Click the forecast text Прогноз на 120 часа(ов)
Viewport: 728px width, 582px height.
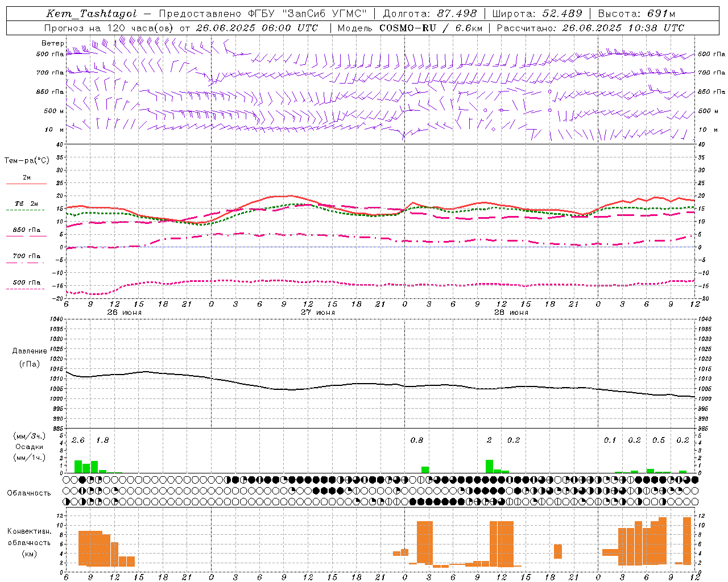(109, 28)
